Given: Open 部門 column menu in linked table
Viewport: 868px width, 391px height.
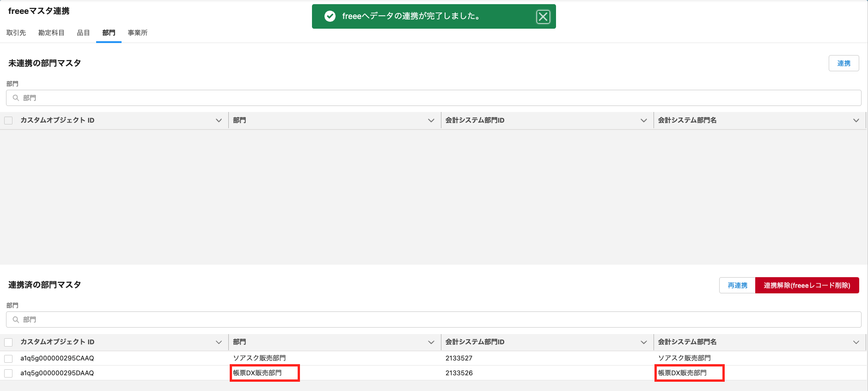Looking at the screenshot, I should click(431, 342).
